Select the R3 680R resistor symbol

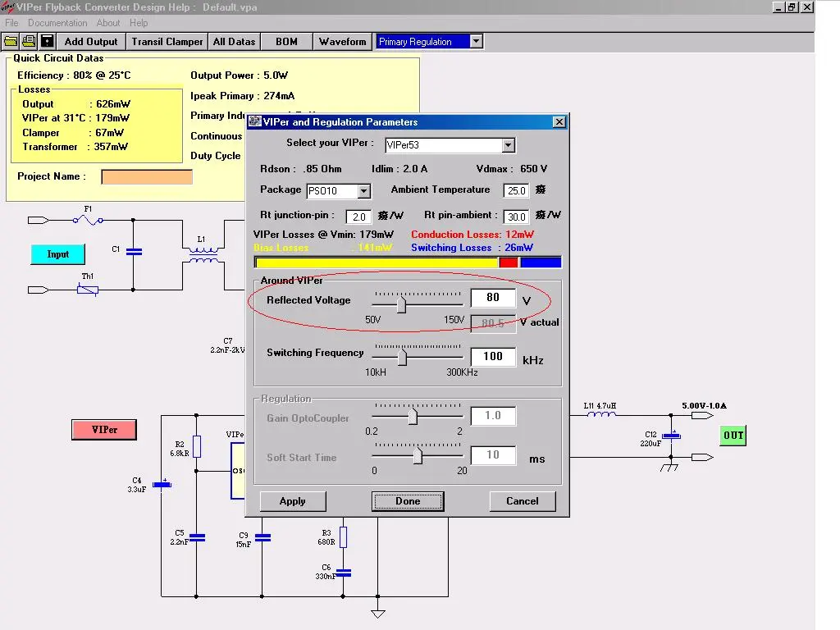[344, 536]
